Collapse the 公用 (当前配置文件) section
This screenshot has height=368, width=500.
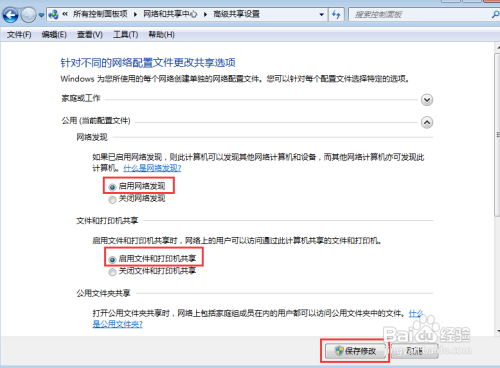pos(427,122)
